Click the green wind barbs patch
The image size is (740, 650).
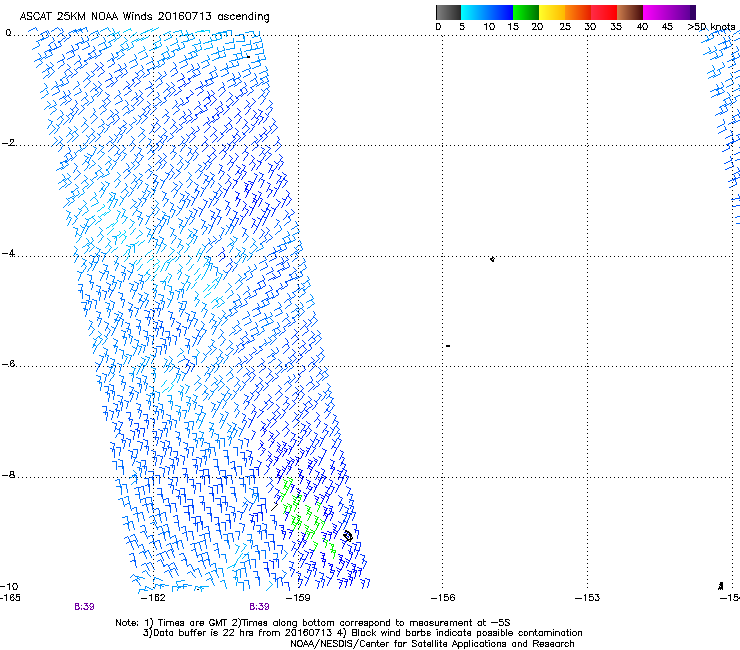307,517
